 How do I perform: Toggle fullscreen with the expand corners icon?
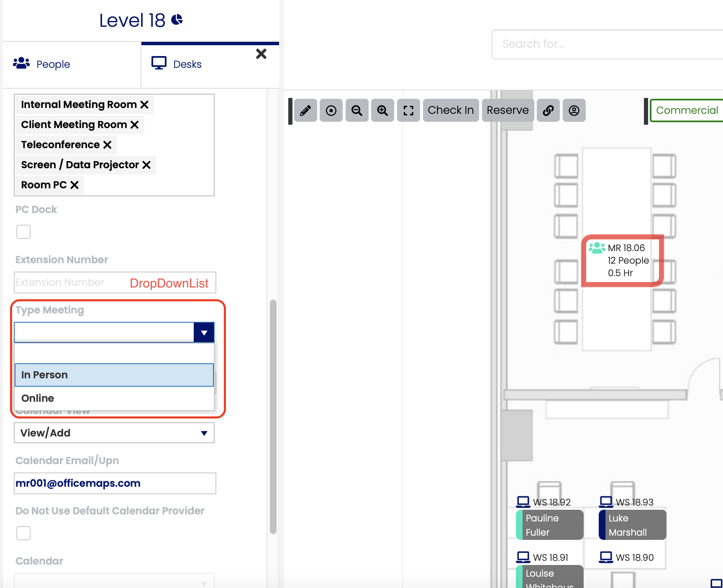point(408,110)
